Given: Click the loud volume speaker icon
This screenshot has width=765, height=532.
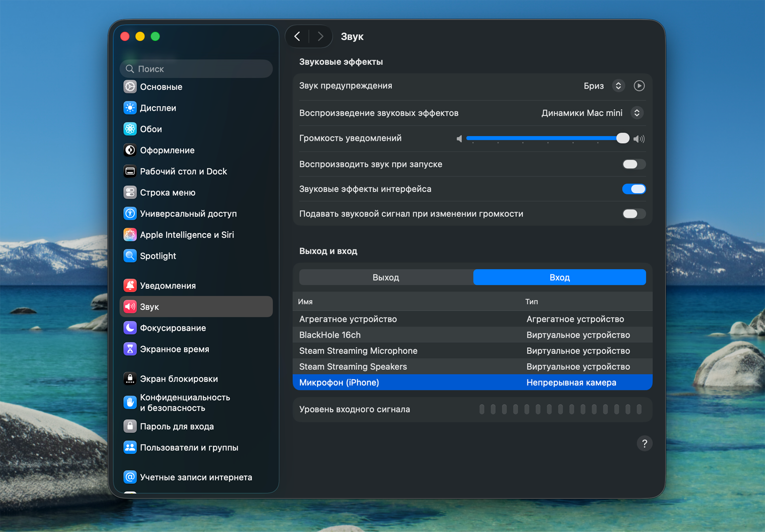Looking at the screenshot, I should click(639, 138).
